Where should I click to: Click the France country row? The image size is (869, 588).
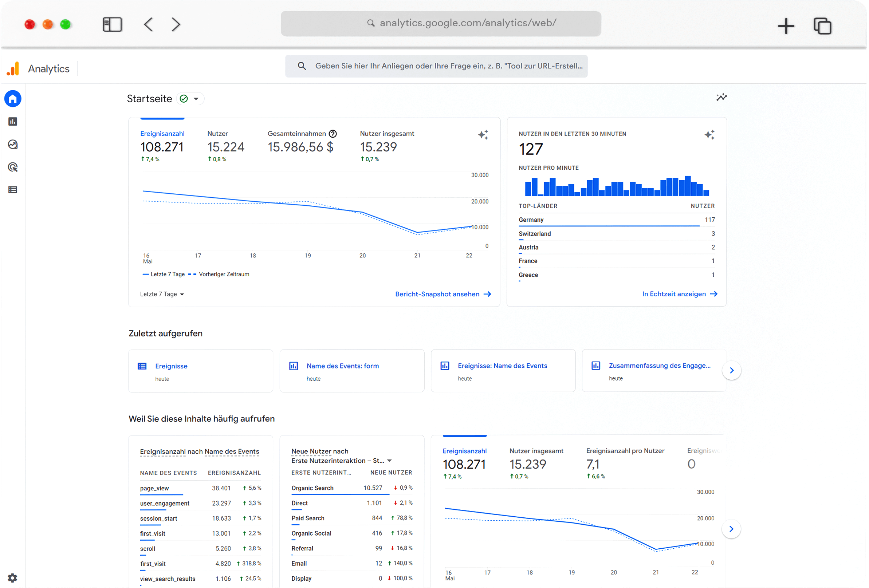[617, 261]
